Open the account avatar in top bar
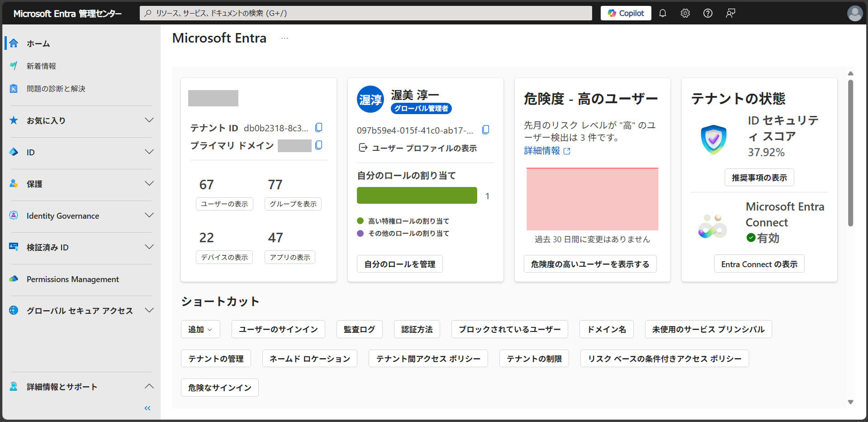Screen dimensions: 868x422 855,13
